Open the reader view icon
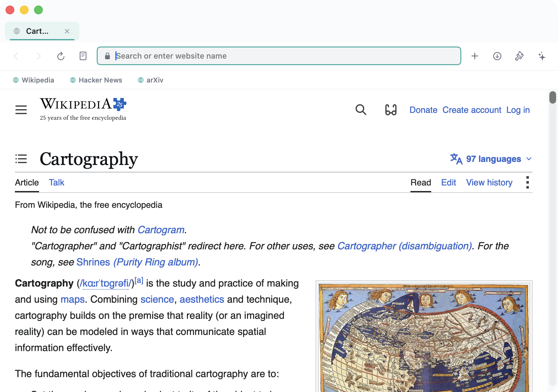The height and width of the screenshot is (392, 558). [x=83, y=56]
